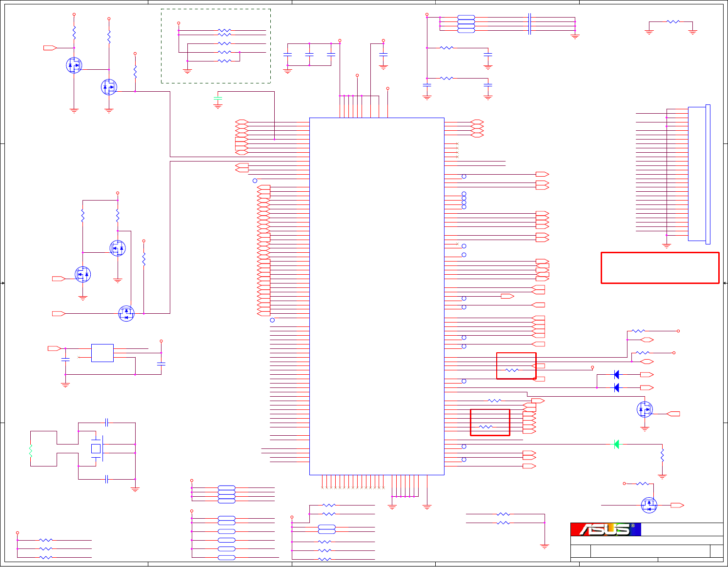Select the tall multi-pin connector on the right side
The height and width of the screenshot is (567, 728).
click(699, 174)
